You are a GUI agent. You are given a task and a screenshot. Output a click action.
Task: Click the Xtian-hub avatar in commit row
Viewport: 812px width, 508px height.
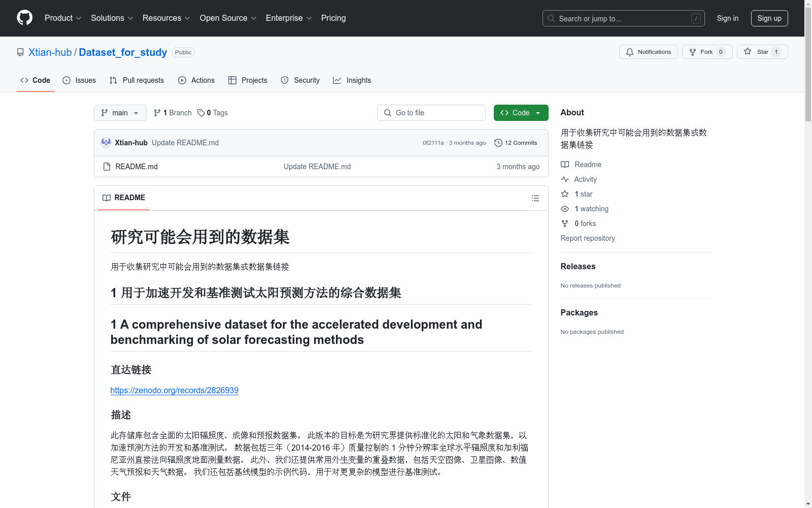coord(106,143)
